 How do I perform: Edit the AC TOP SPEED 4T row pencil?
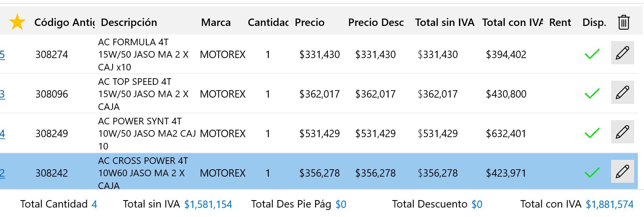pyautogui.click(x=622, y=93)
